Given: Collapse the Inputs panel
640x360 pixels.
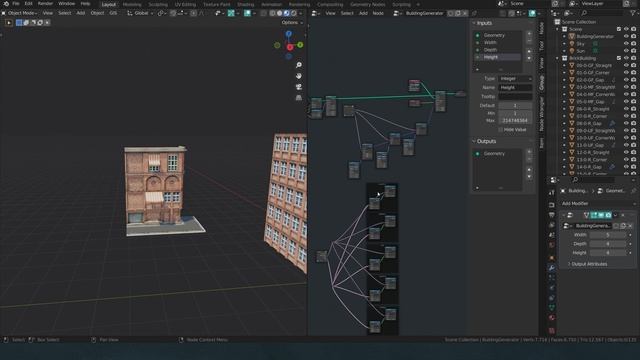Looking at the screenshot, I should 474,23.
